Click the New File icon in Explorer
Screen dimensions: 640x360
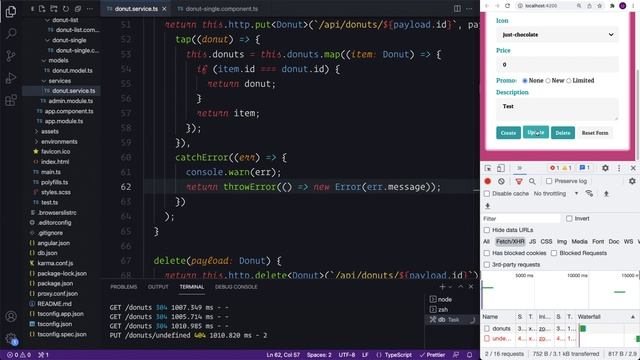42,9
